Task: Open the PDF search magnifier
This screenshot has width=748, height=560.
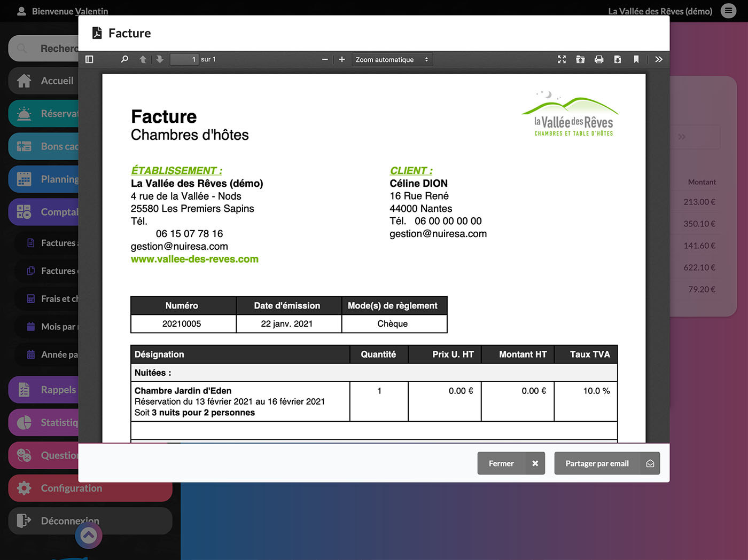Action: pos(124,59)
